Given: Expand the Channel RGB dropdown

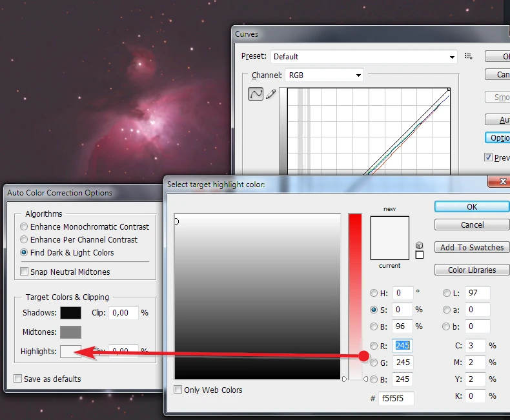Looking at the screenshot, I should tap(324, 75).
